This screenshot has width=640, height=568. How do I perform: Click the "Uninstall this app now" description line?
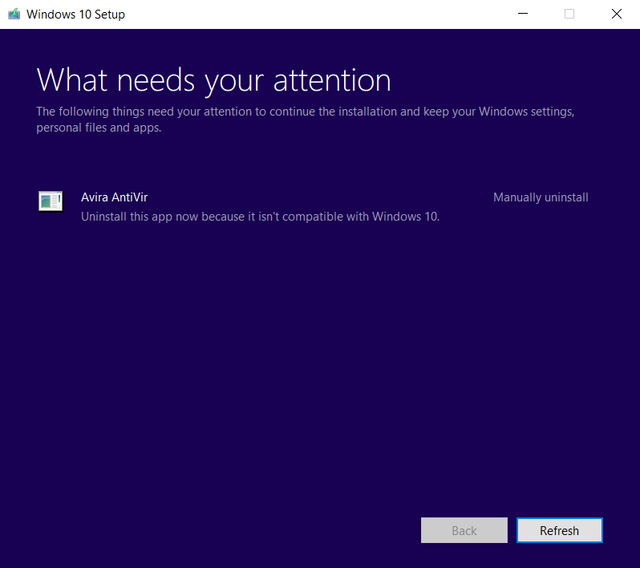[x=260, y=217]
